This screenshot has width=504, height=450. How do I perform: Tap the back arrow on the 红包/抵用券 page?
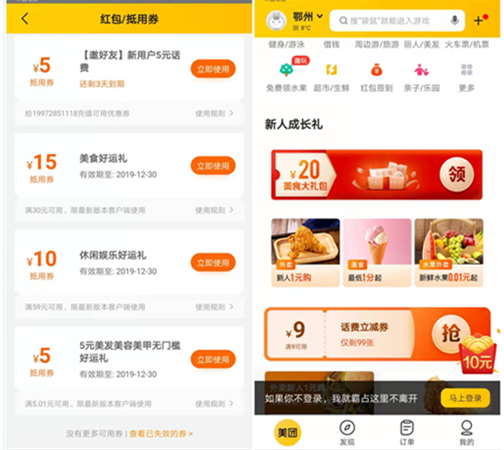click(x=25, y=19)
